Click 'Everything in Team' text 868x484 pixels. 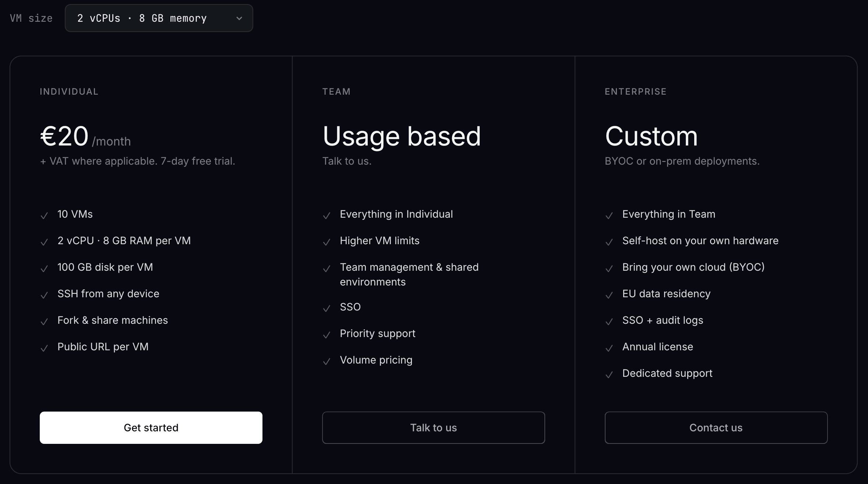(668, 214)
